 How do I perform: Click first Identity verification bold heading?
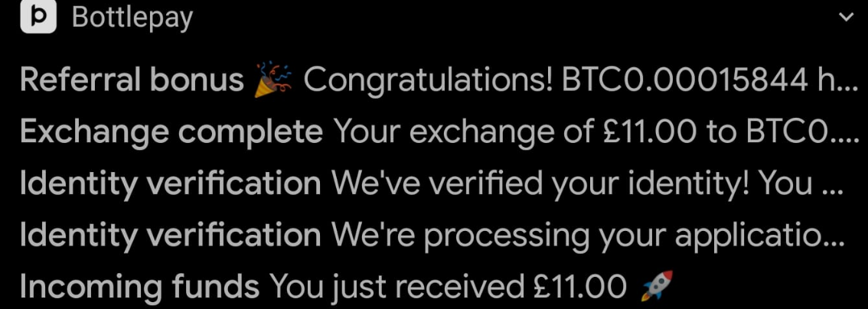click(x=170, y=184)
